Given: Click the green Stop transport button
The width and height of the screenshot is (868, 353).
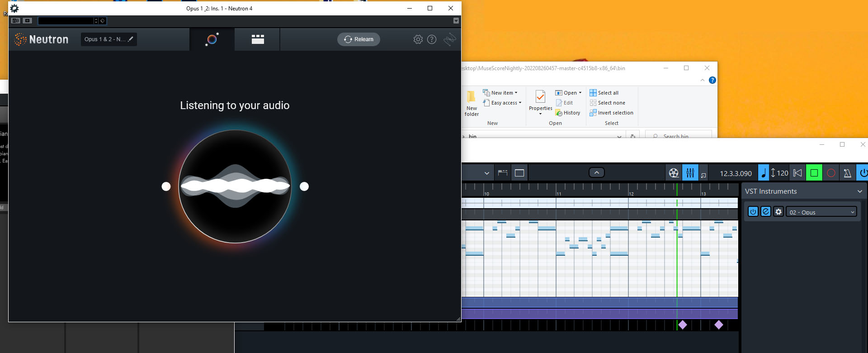Looking at the screenshot, I should [814, 173].
